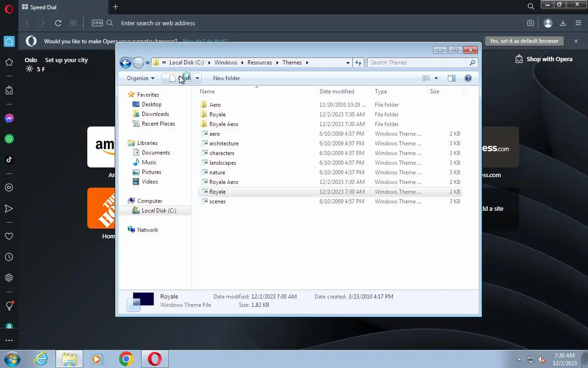588x368 pixels.
Task: Open Settings gear in Opera sidebar
Action: point(9,278)
